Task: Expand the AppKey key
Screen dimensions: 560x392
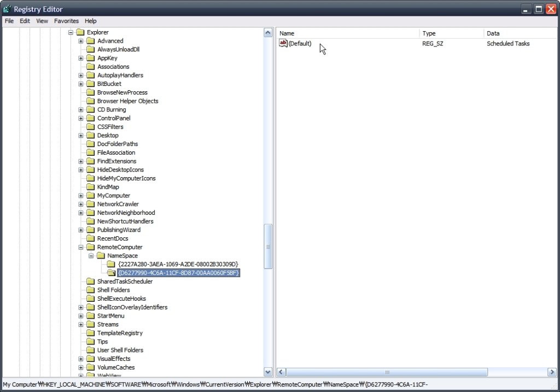Action: (81, 58)
